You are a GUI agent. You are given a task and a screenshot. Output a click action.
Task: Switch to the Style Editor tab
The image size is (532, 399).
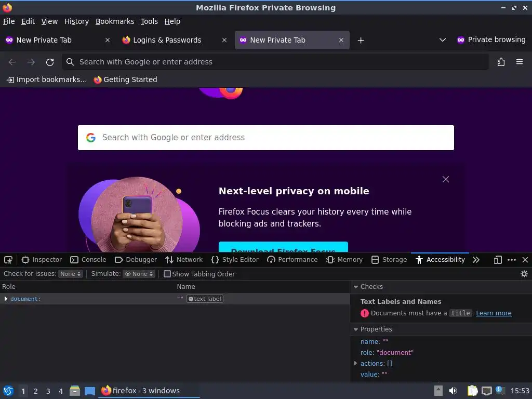tap(235, 260)
